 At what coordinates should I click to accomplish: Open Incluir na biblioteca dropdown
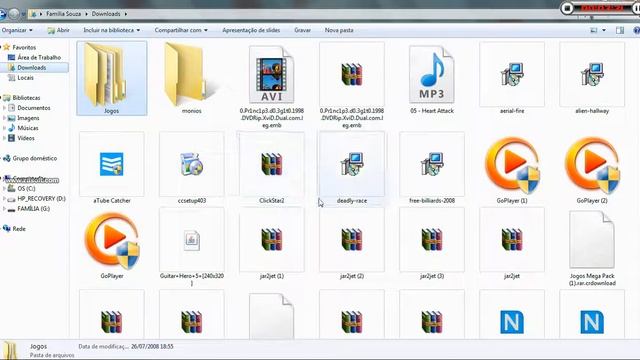click(x=112, y=30)
